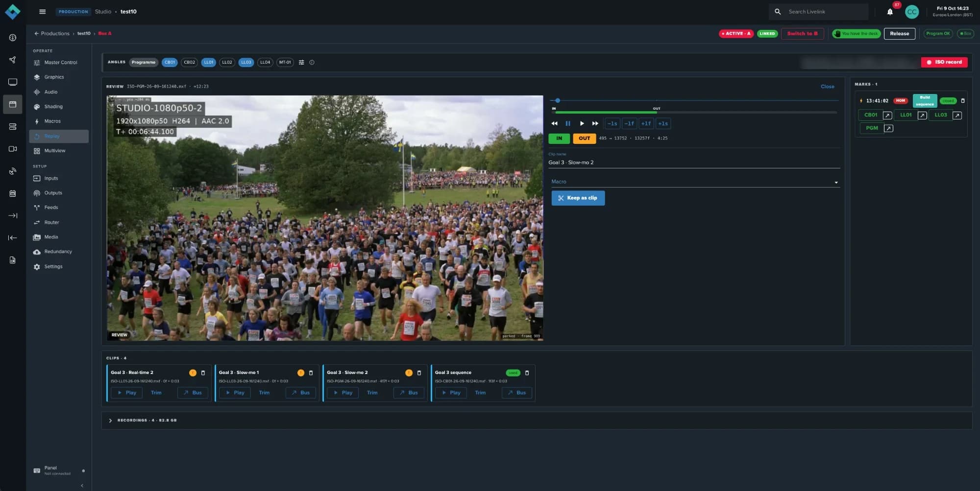Delete the 13:41:02 mark
The image size is (980, 491).
(x=962, y=101)
